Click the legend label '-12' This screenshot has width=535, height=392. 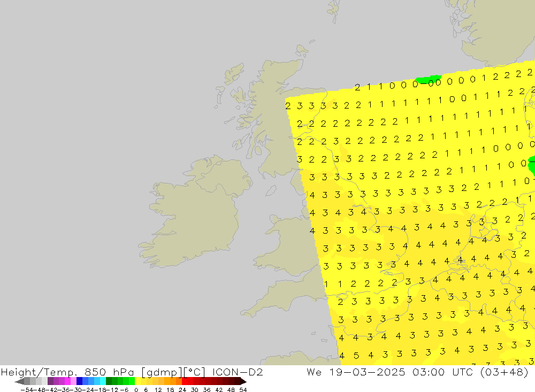click(112, 390)
